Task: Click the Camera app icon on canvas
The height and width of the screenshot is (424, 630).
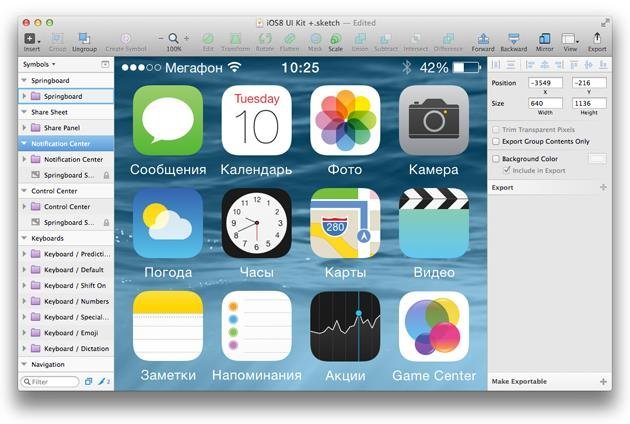Action: tap(434, 120)
